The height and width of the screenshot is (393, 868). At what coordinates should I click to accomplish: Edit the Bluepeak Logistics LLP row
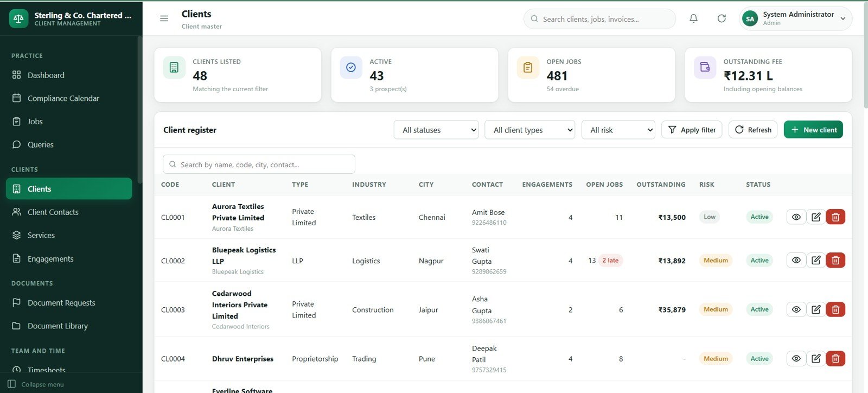click(816, 261)
